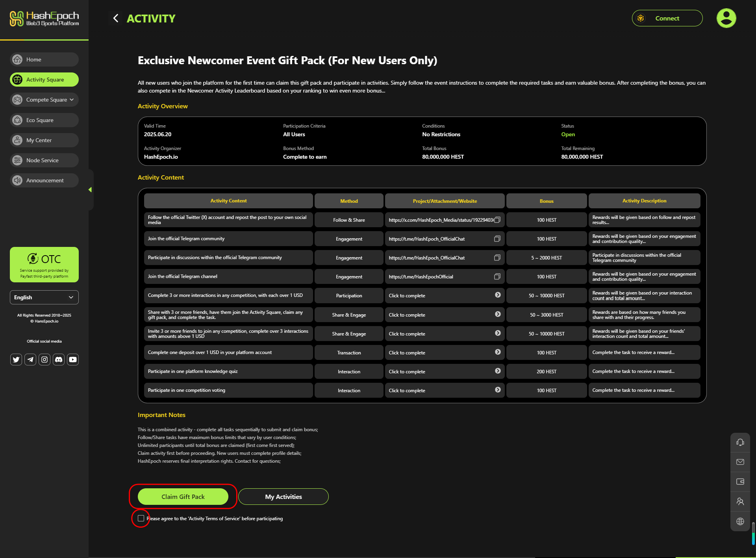756x558 pixels.
Task: Click the Activity Content column header
Action: click(228, 201)
